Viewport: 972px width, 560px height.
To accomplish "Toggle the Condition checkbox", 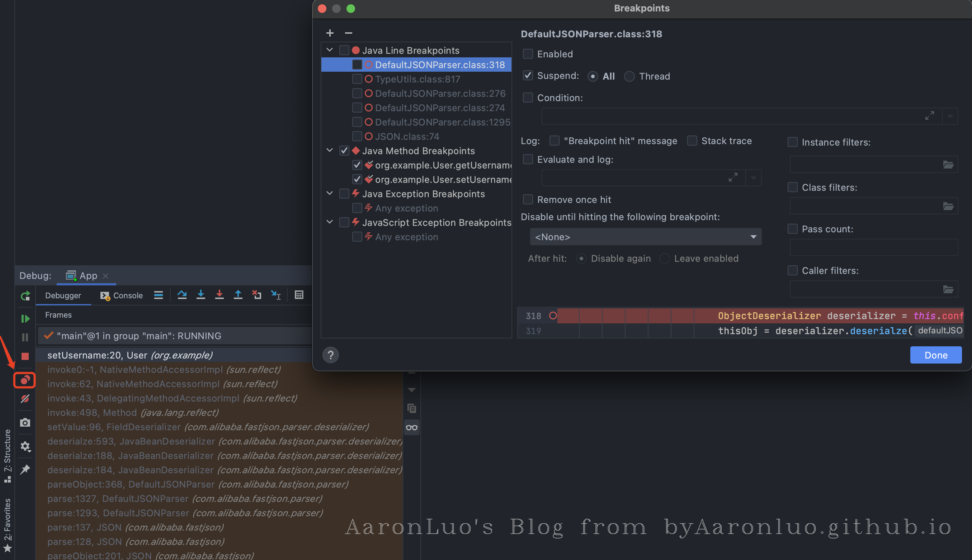I will 528,98.
